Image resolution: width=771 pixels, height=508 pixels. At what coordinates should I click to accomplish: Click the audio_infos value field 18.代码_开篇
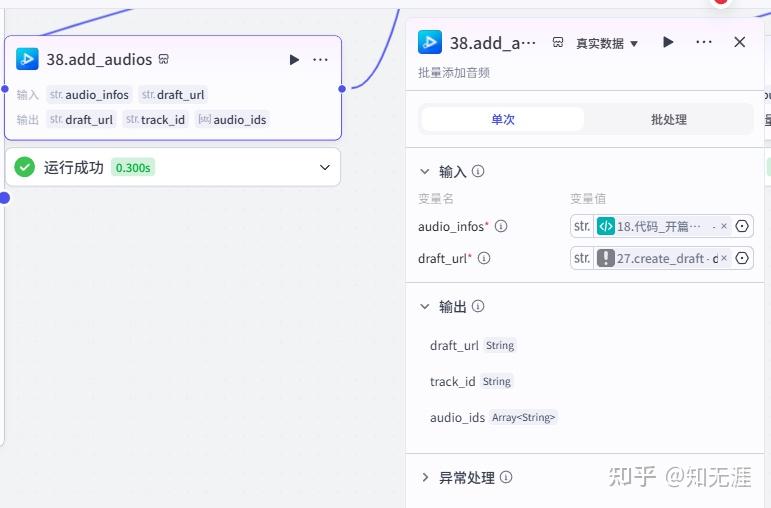pyautogui.click(x=662, y=226)
